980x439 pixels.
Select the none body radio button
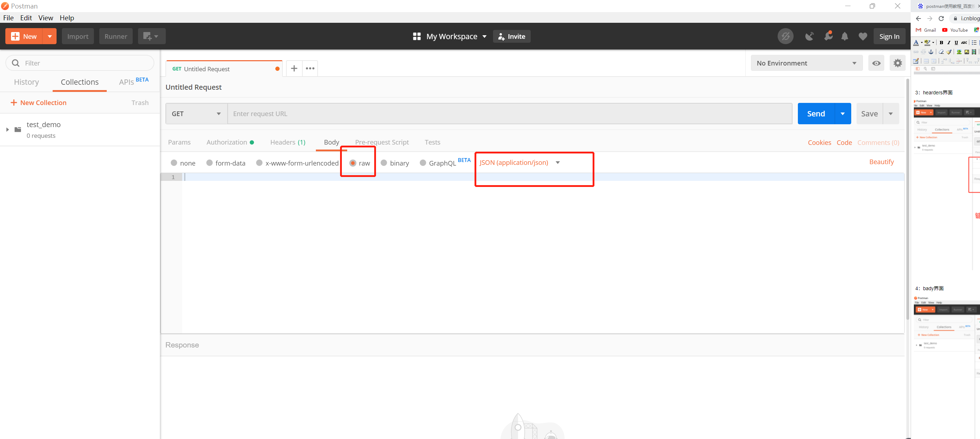(174, 163)
